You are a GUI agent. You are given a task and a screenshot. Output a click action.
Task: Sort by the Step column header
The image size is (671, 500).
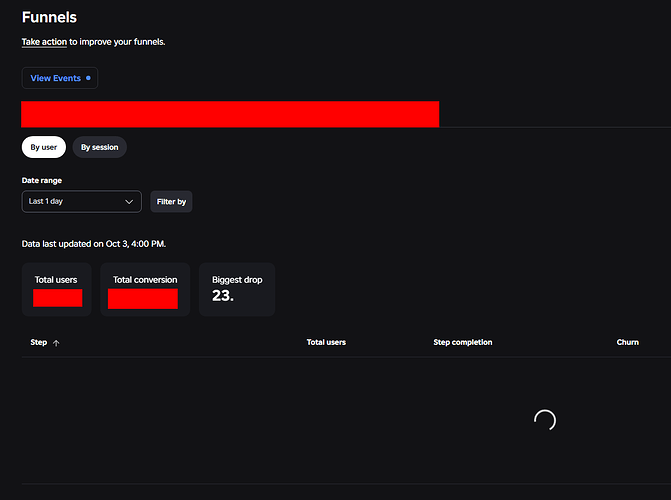click(x=39, y=342)
